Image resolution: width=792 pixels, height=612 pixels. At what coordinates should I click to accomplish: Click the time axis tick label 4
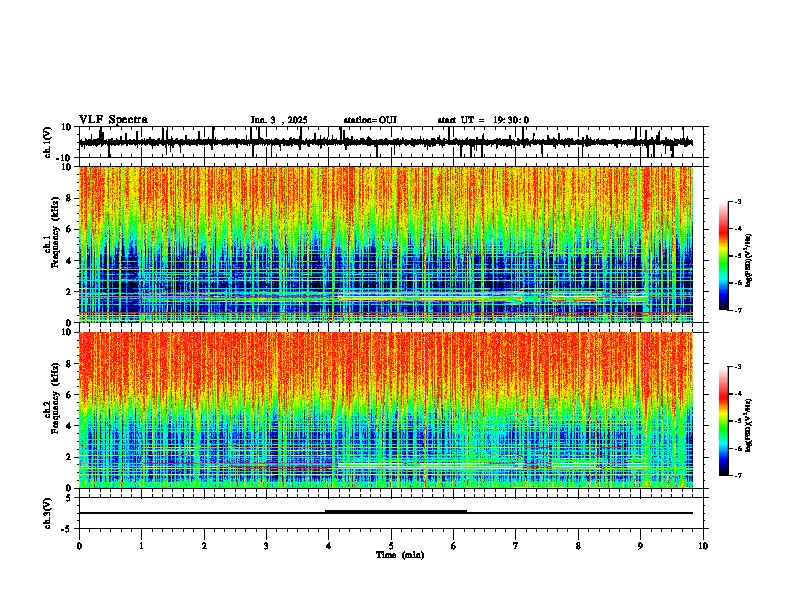329,546
